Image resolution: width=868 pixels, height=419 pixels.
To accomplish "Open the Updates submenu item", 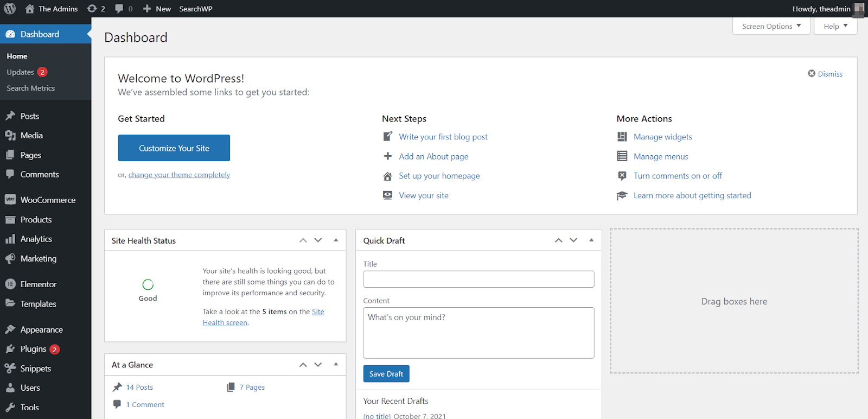I will [x=21, y=72].
